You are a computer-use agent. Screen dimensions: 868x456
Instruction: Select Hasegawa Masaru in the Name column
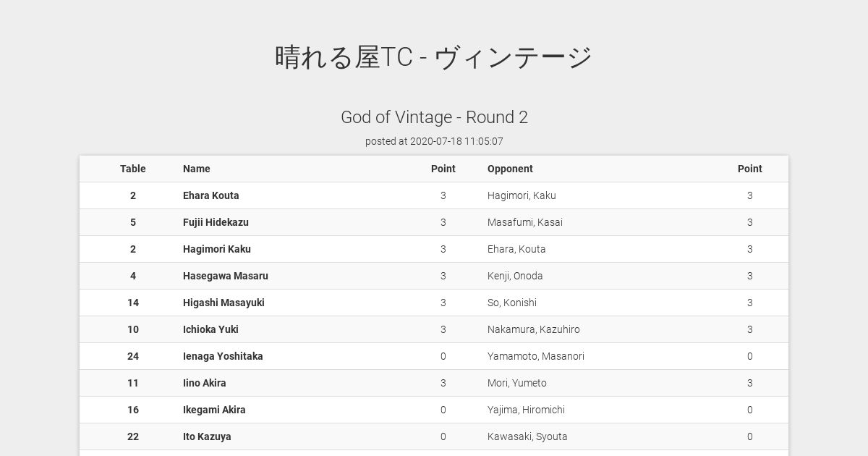point(226,276)
